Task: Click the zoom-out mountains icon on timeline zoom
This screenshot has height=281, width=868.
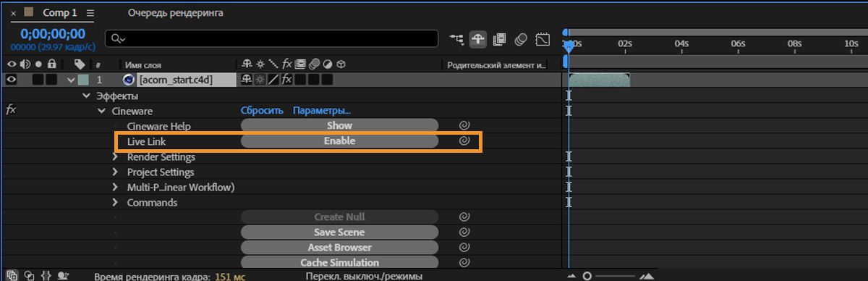Action: click(x=571, y=275)
